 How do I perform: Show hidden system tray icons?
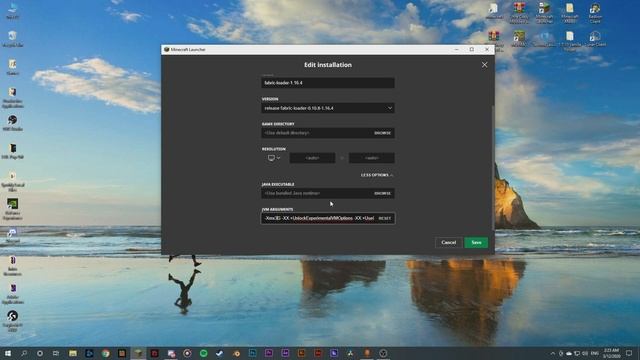[553, 353]
